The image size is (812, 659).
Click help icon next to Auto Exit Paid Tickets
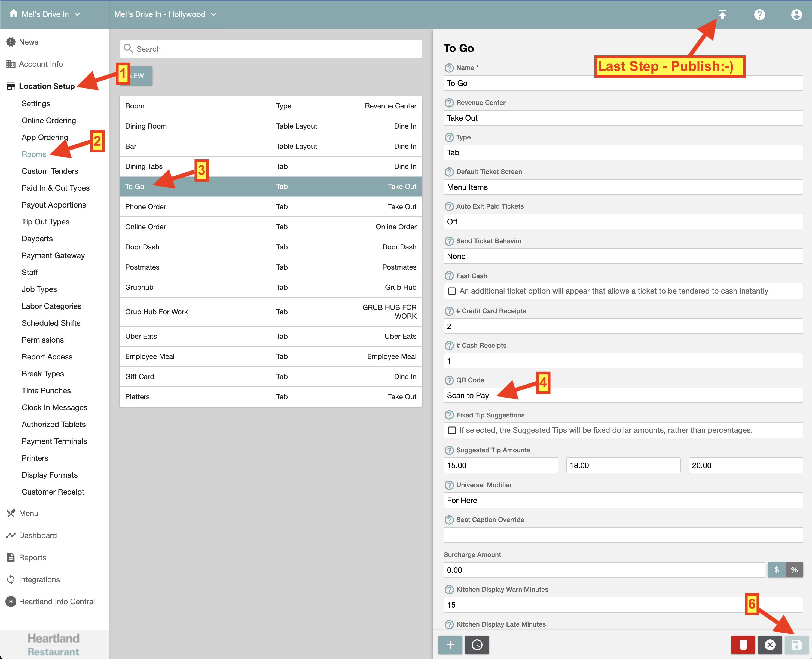tap(449, 206)
